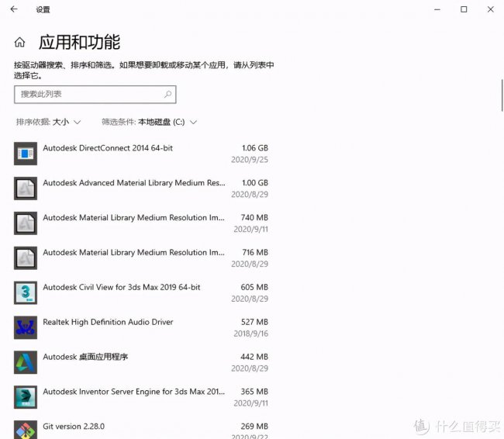Open the 排序依据 大小 sort dropdown

pos(48,122)
